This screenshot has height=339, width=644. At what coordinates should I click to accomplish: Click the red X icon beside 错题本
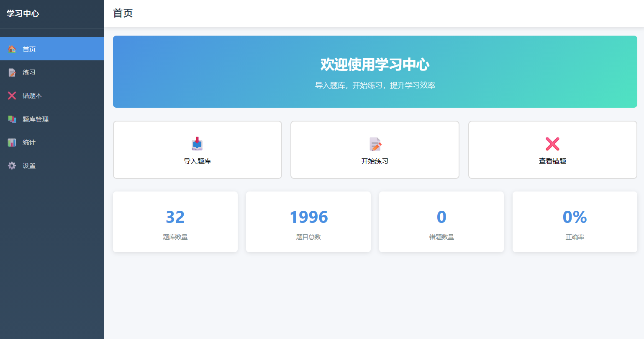(12, 96)
